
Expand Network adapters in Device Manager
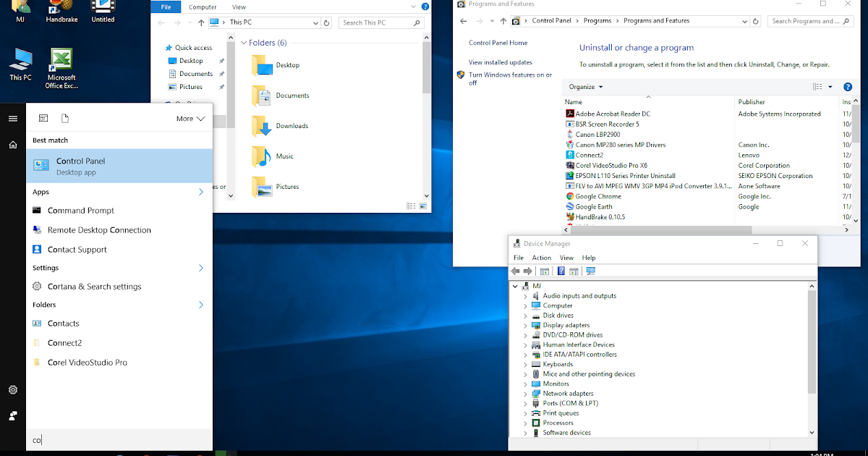(x=525, y=394)
